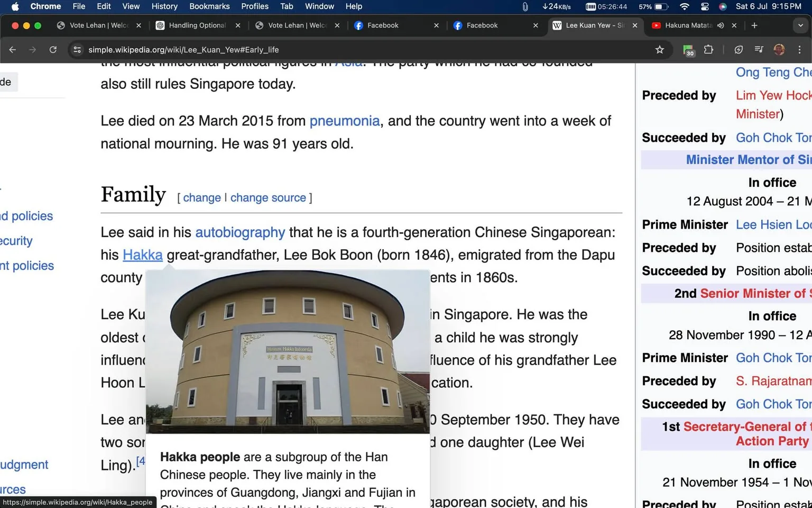Open Chrome's media playback controls icon
This screenshot has width=812, height=508.
click(x=758, y=49)
